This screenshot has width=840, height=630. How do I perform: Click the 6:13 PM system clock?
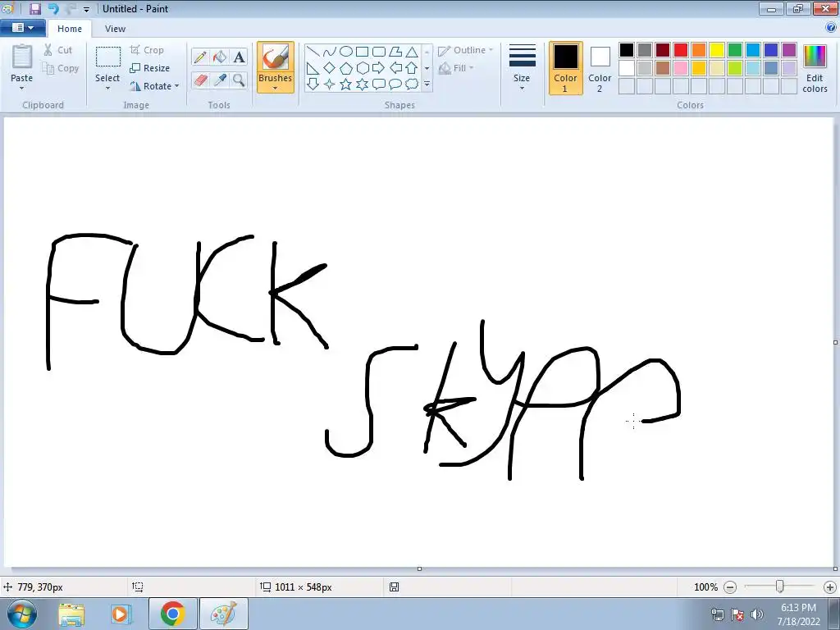(798, 608)
